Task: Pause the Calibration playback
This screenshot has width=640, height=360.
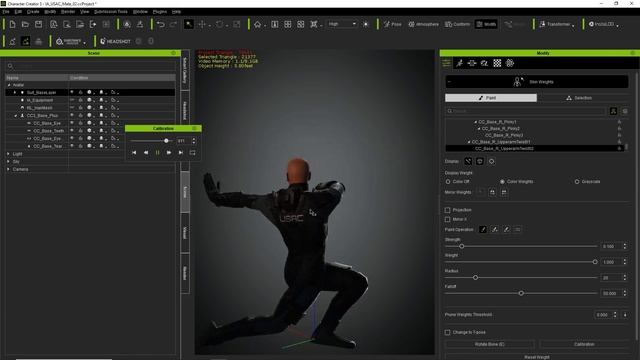Action: (158, 153)
